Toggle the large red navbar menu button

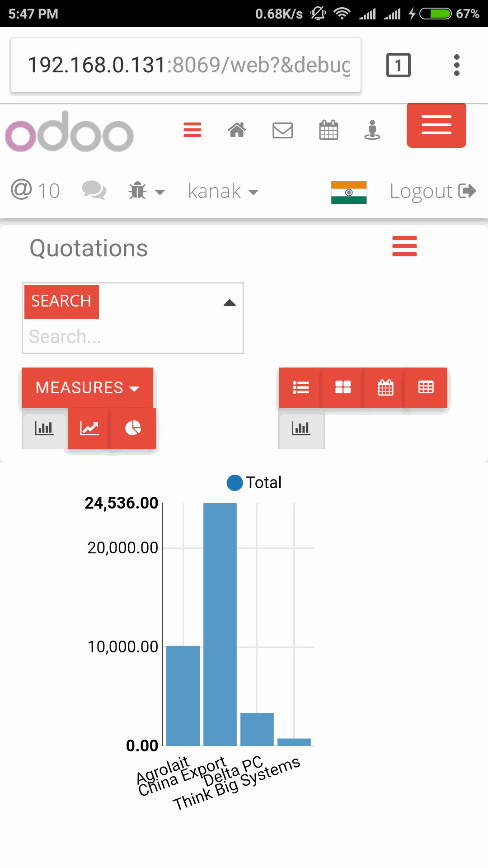point(436,125)
